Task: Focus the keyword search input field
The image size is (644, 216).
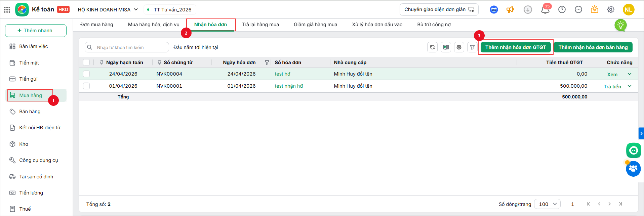Action: (x=127, y=47)
